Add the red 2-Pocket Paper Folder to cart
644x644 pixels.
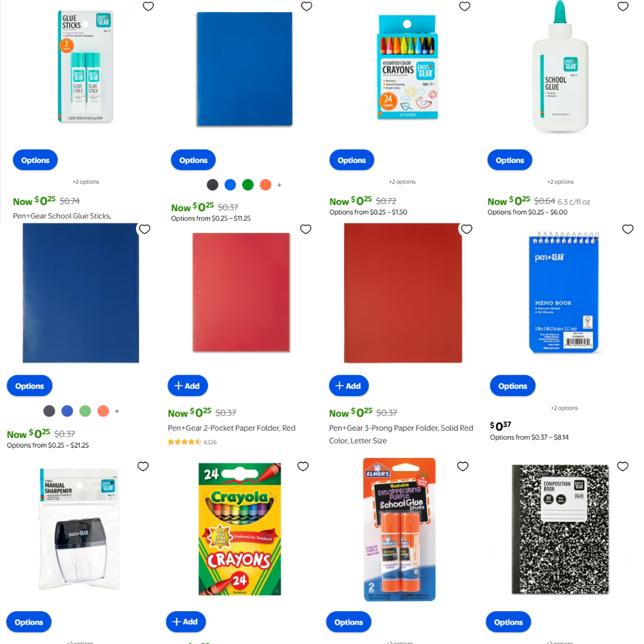[x=187, y=386]
